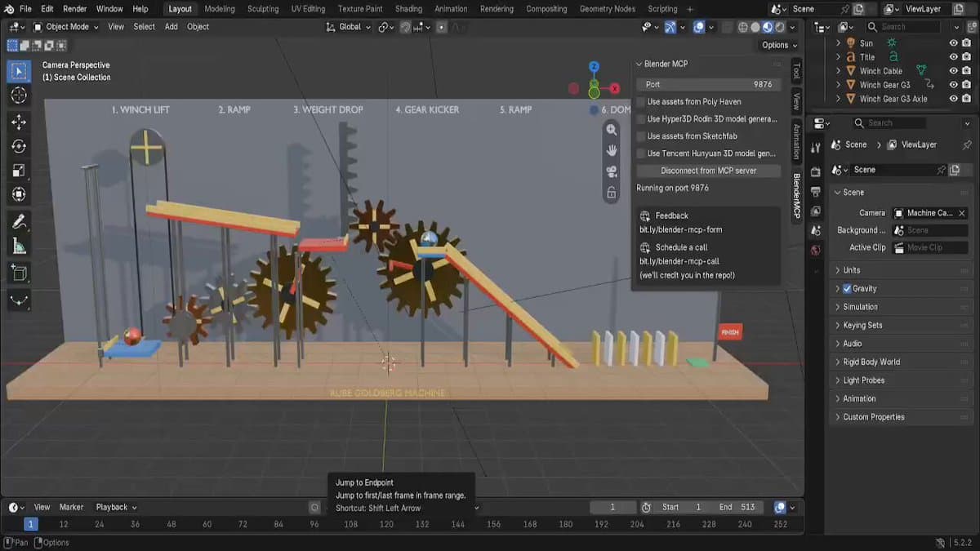Image resolution: width=980 pixels, height=551 pixels.
Task: Toggle viewport visibility of Sun
Action: point(953,43)
